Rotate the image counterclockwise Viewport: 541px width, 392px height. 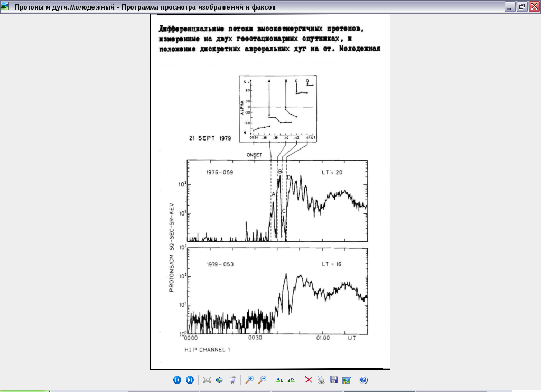(292, 380)
